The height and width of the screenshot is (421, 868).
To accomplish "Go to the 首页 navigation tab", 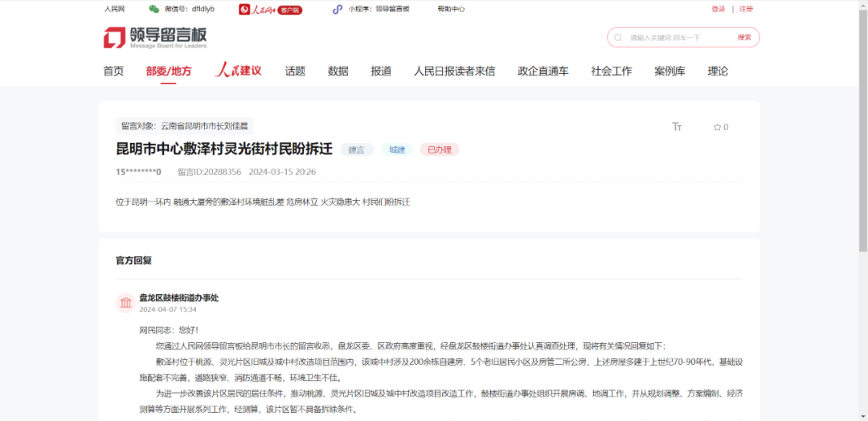I will pyautogui.click(x=113, y=71).
